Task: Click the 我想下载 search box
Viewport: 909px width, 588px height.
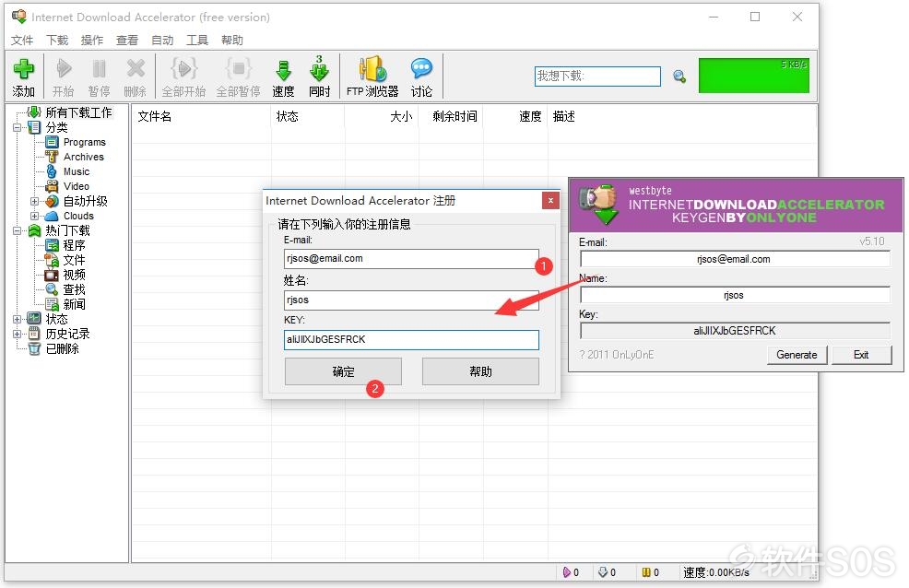Action: [597, 76]
